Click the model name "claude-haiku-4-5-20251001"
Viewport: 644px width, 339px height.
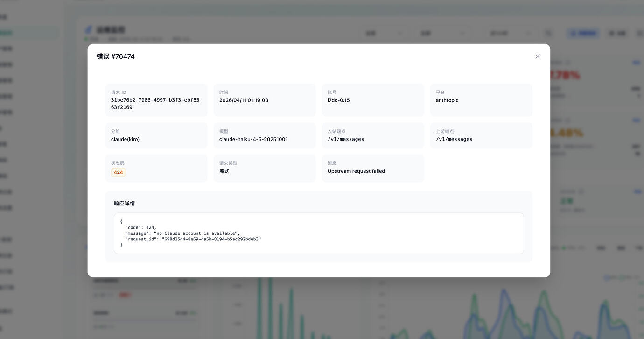[x=253, y=139]
